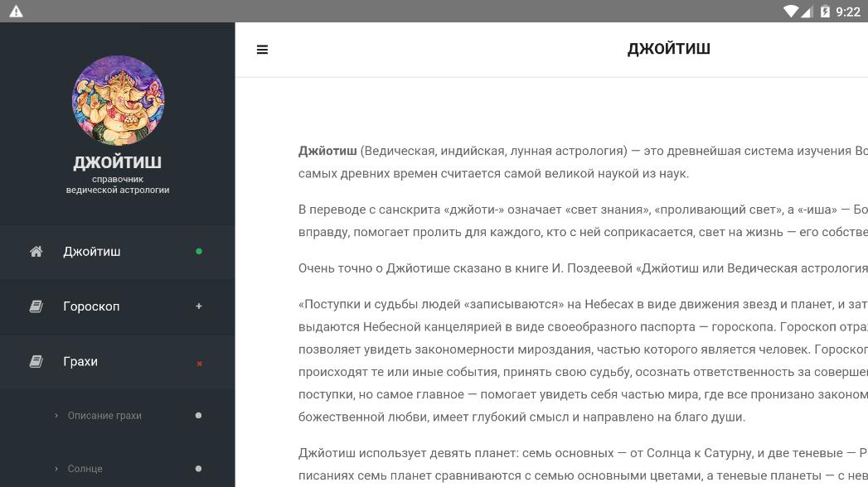Tap the subtitle справочник ведической астрологии
This screenshot has height=487, width=868.
coord(118,185)
